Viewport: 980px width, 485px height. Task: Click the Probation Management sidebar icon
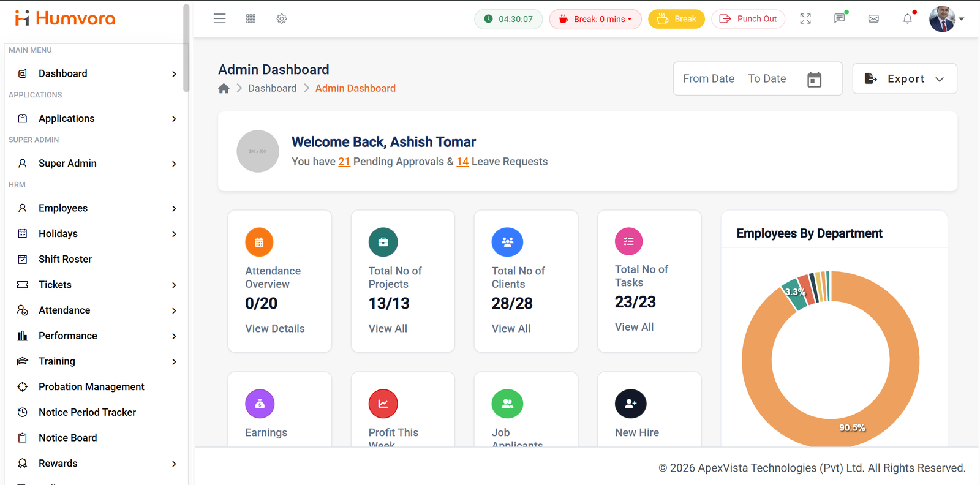(x=23, y=386)
